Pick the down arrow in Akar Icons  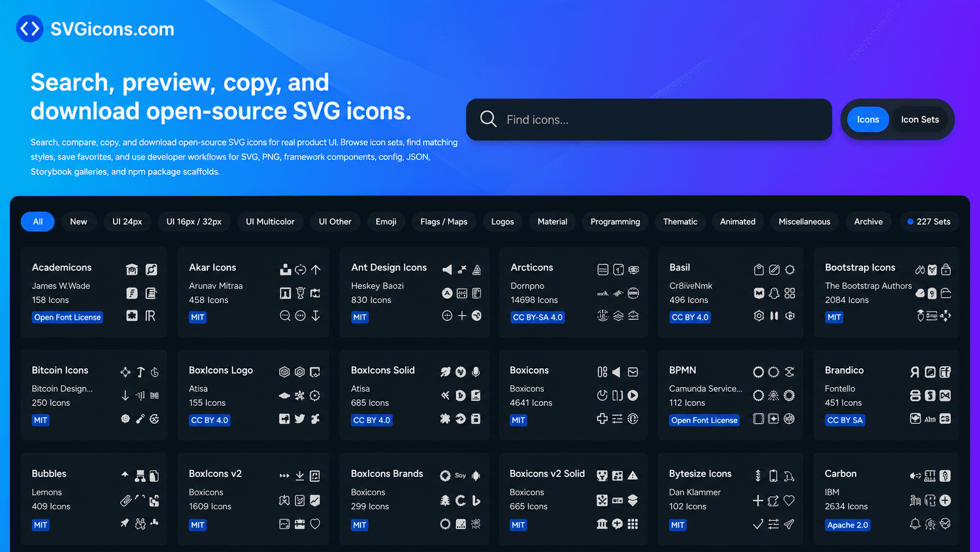coord(316,316)
